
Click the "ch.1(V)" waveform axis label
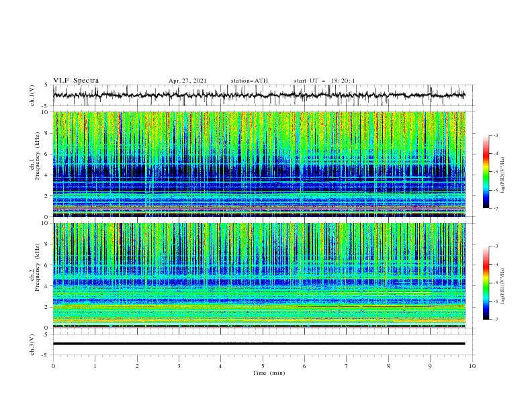point(32,95)
